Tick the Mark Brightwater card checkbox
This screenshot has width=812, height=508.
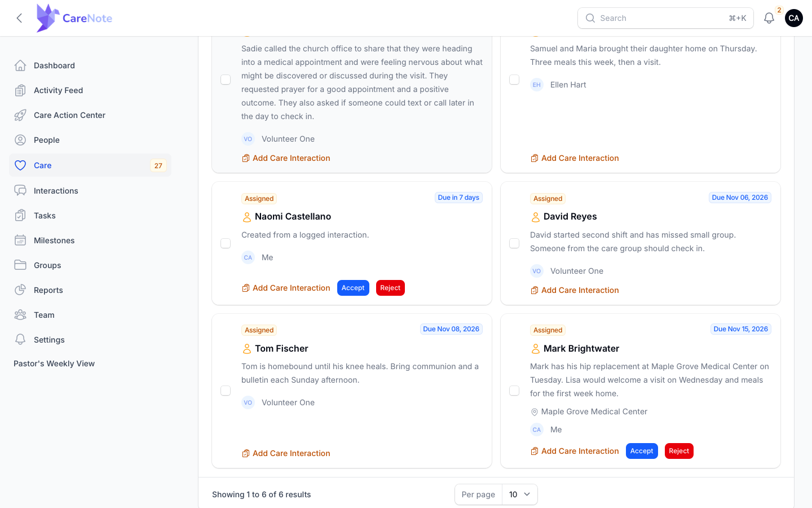514,391
